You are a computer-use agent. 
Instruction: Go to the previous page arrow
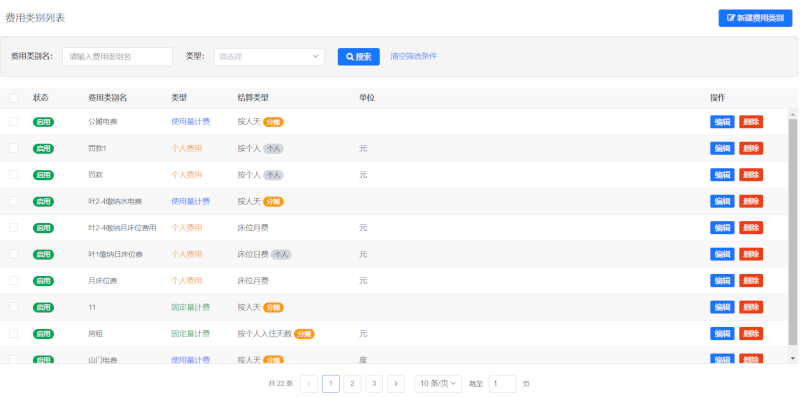309,384
